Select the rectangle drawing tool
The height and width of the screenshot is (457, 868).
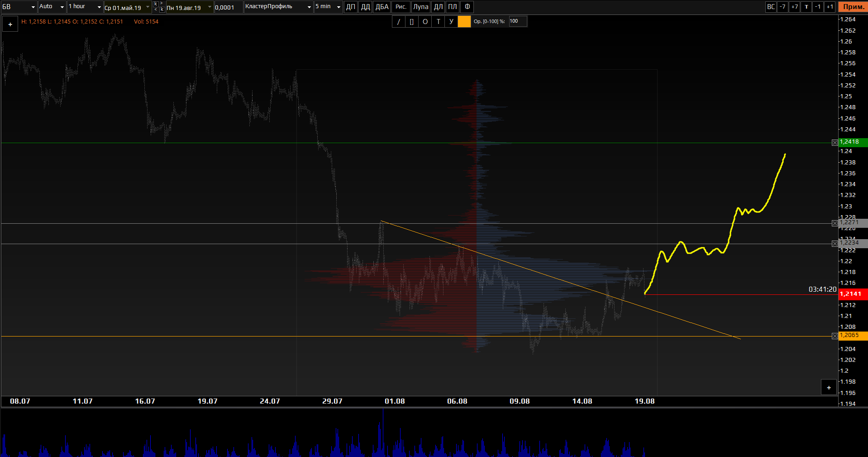point(411,22)
